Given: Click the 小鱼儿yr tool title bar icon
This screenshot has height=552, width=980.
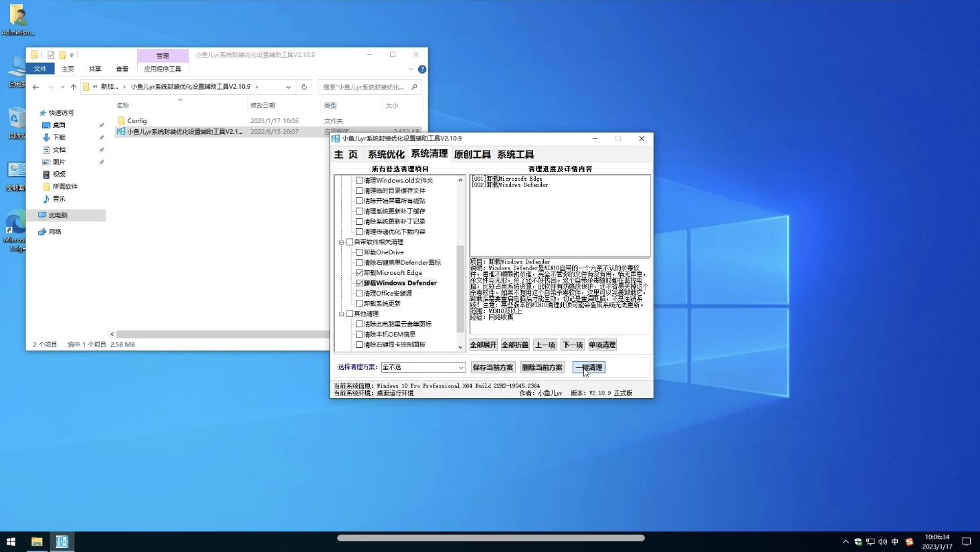Looking at the screenshot, I should coord(336,139).
